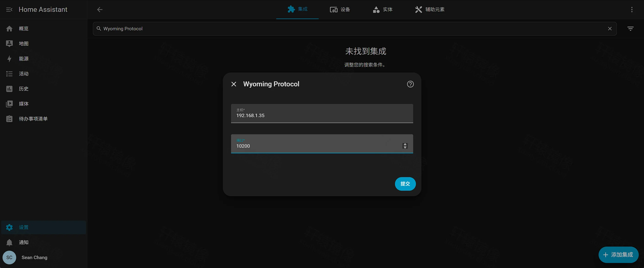Click the Wyoming Protocol dialog title
Image resolution: width=644 pixels, height=268 pixels.
click(271, 84)
